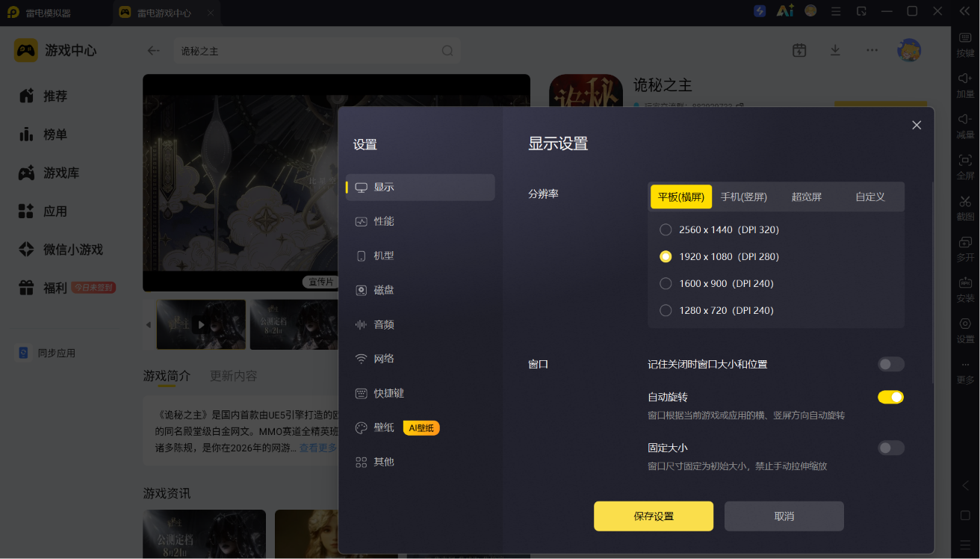This screenshot has height=559, width=980.
Task: Open the round profile avatar in the title bar
Action: [x=810, y=11]
